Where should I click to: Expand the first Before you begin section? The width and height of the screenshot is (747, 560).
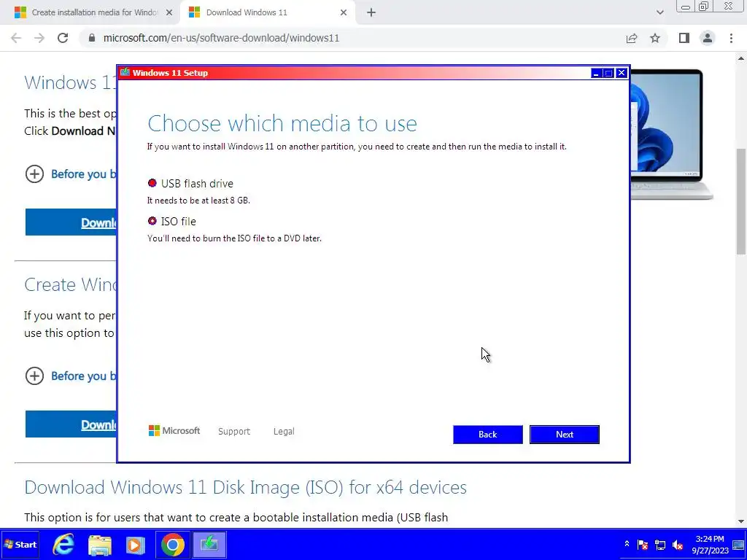(x=34, y=174)
